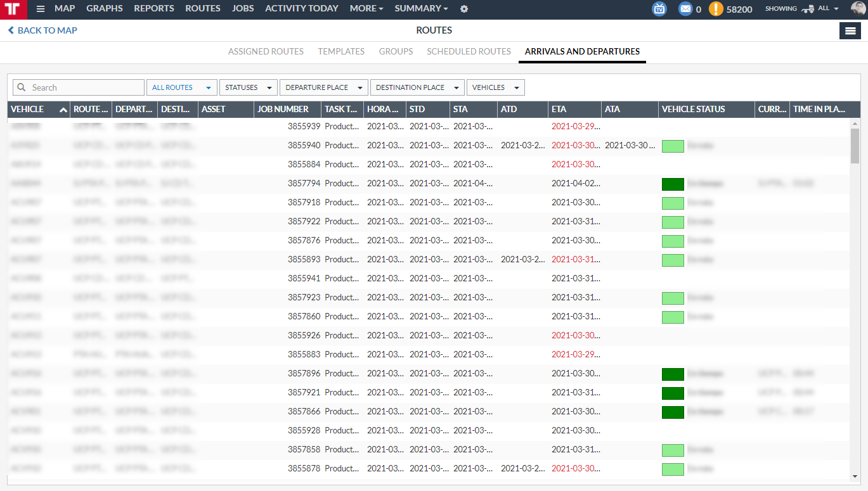Click the red T logo icon

(14, 10)
